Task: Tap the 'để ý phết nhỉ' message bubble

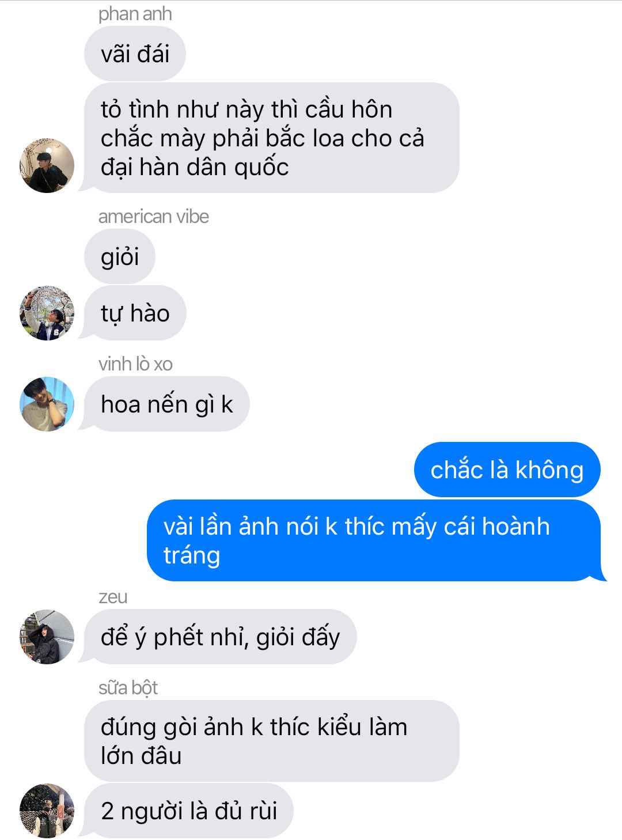Action: (220, 637)
